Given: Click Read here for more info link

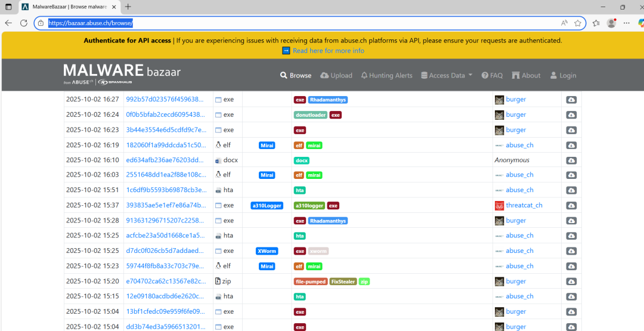Looking at the screenshot, I should point(328,51).
